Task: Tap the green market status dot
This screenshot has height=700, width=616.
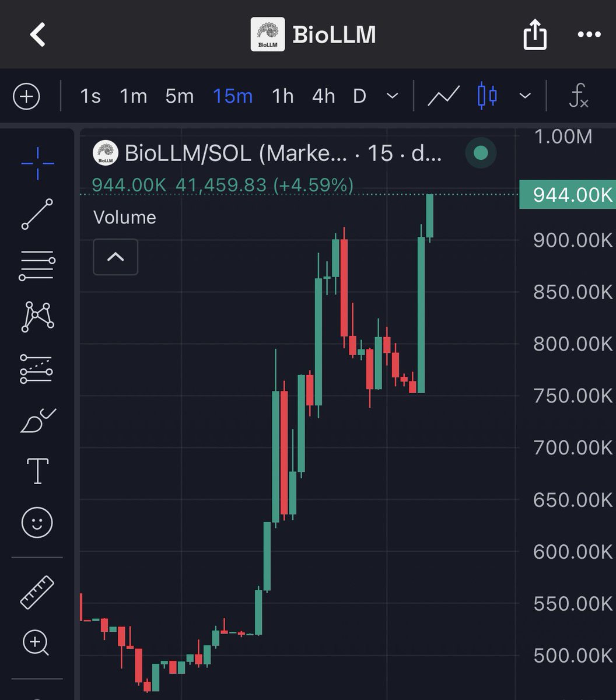Action: coord(481,153)
